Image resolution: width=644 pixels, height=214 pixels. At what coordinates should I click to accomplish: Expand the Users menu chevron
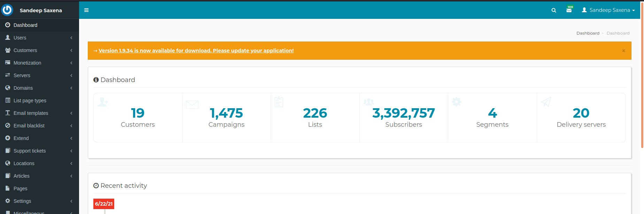point(71,38)
